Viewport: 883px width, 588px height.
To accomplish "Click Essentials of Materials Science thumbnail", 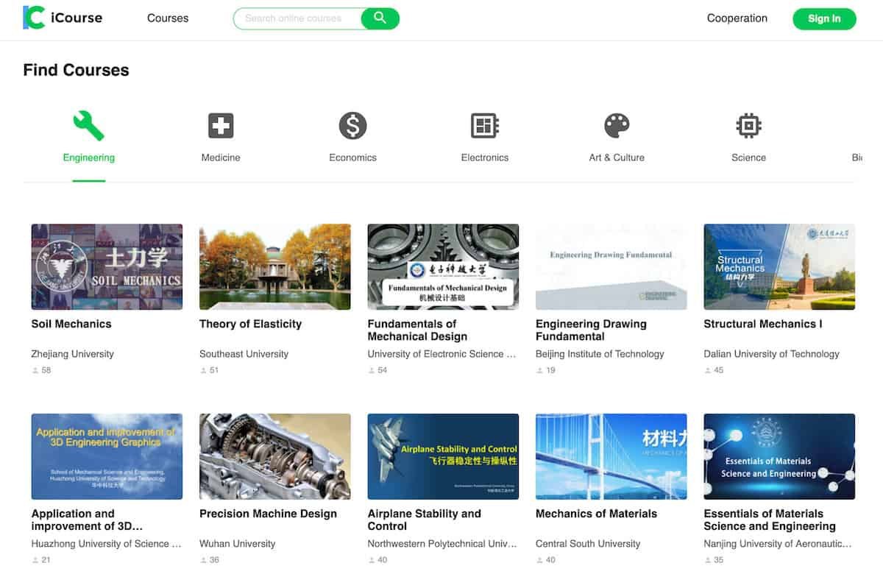I will click(x=779, y=456).
